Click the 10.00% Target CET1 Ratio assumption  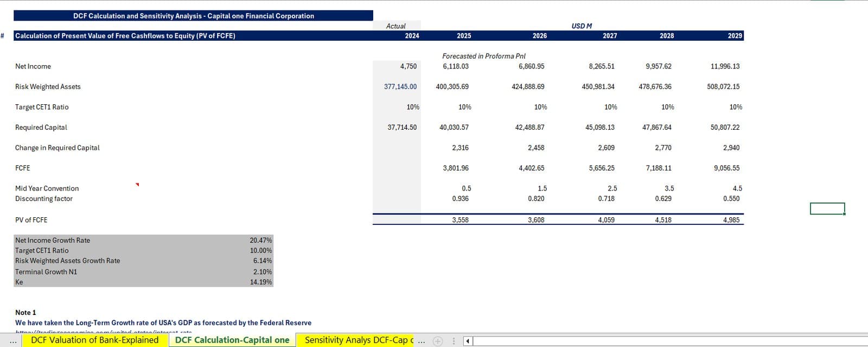[x=261, y=251]
